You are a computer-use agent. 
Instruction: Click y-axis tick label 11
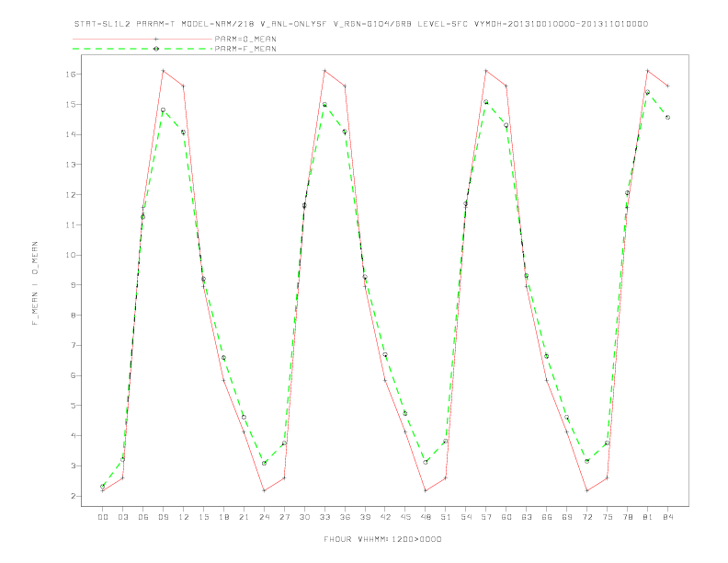[x=70, y=224]
